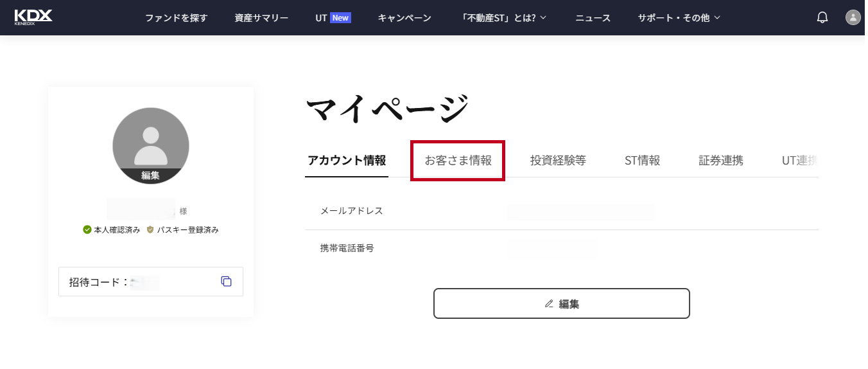Expand the サポート・その他 dropdown
This screenshot has width=868, height=369.
679,18
